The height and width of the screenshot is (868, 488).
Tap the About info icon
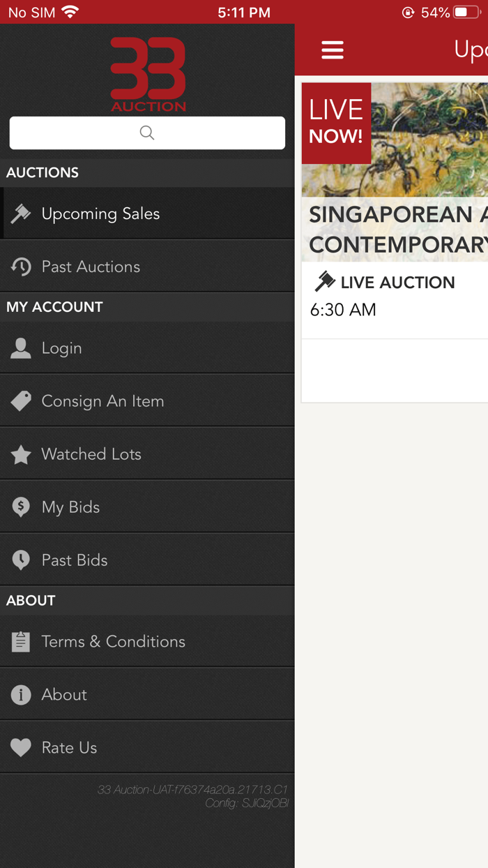coord(21,694)
